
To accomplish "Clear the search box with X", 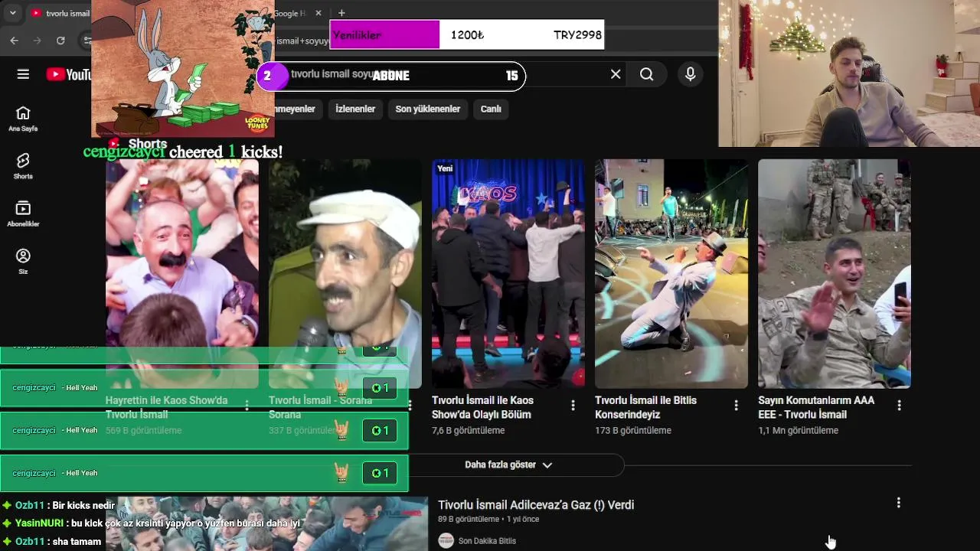I will click(616, 74).
